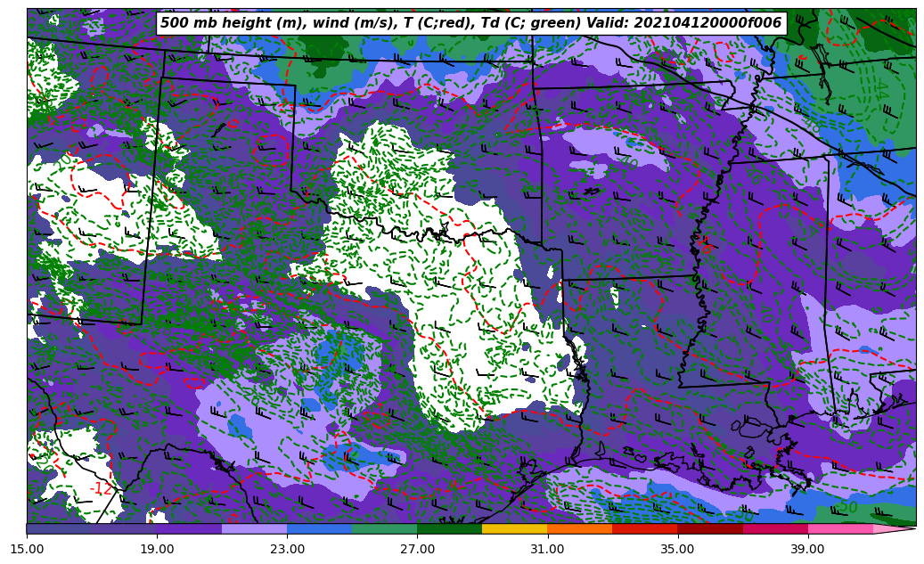Click the blue colorbar segment
This screenshot has height=564, width=924.
319,528
